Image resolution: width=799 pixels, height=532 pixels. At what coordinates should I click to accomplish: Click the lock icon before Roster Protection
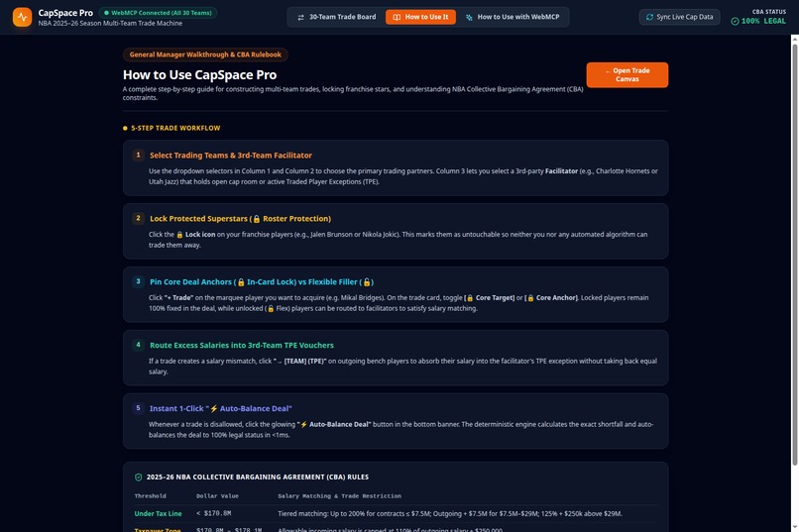point(257,219)
